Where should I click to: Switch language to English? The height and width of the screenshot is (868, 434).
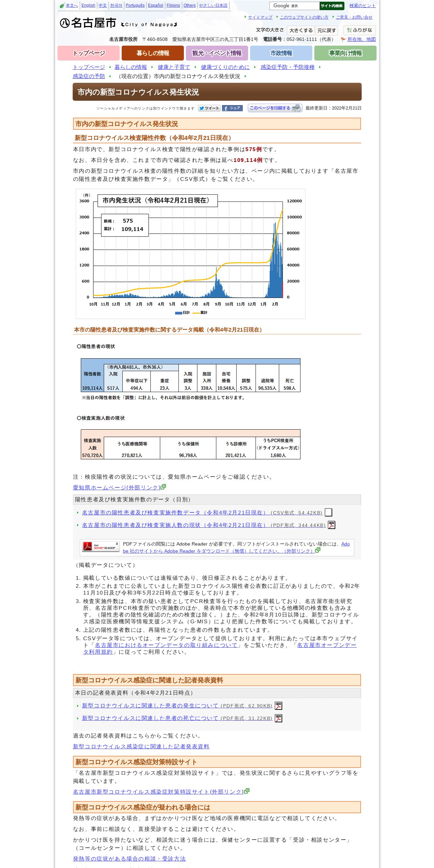tap(88, 5)
